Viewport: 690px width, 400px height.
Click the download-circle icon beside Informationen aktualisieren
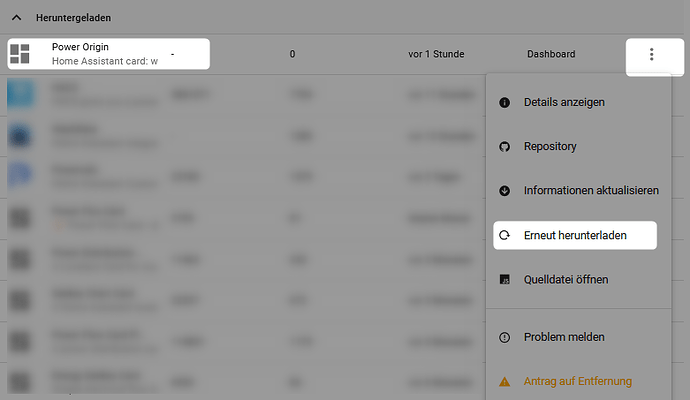(504, 191)
